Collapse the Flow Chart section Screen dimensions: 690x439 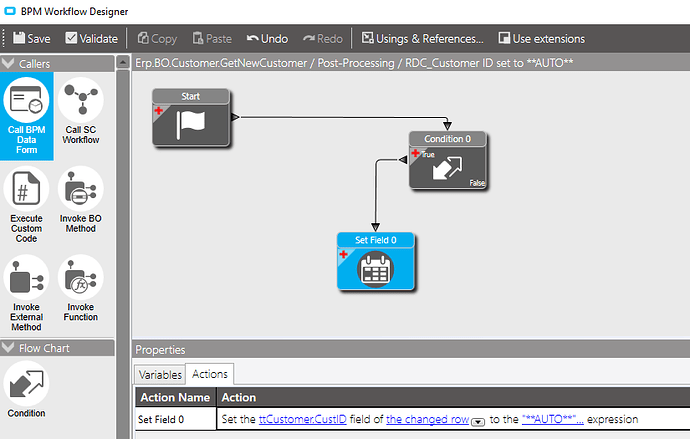[8, 348]
